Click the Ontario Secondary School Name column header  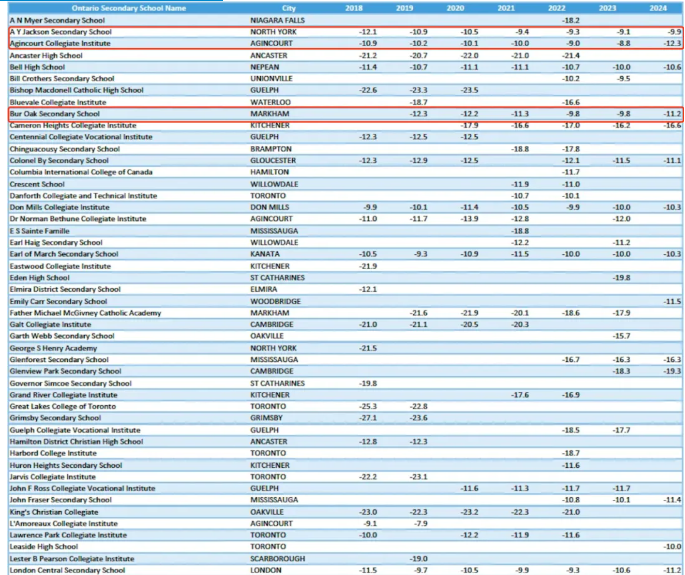(x=129, y=8)
